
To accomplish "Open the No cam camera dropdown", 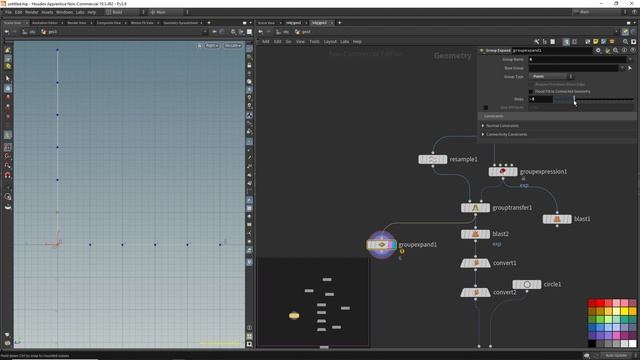I will pos(233,46).
